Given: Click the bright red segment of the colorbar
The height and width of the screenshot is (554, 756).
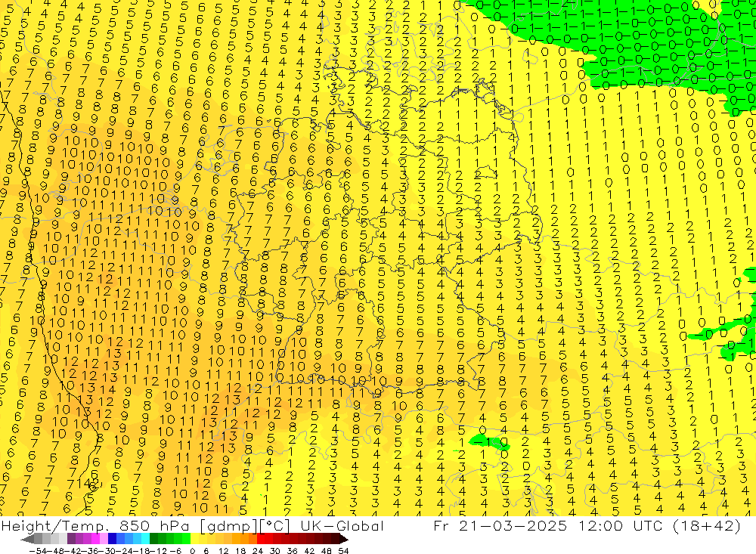Looking at the screenshot, I should point(261,539).
